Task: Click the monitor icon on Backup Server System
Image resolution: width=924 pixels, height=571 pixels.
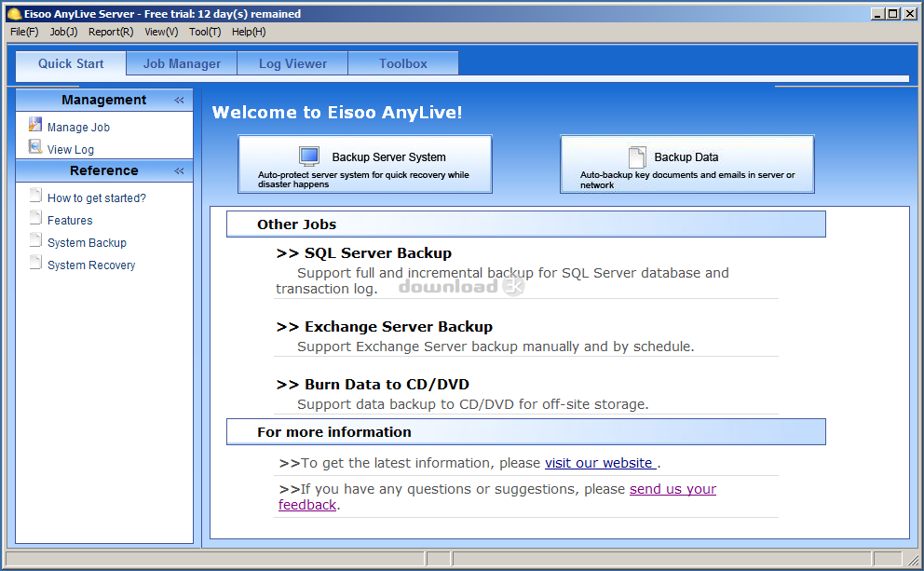Action: pyautogui.click(x=309, y=156)
